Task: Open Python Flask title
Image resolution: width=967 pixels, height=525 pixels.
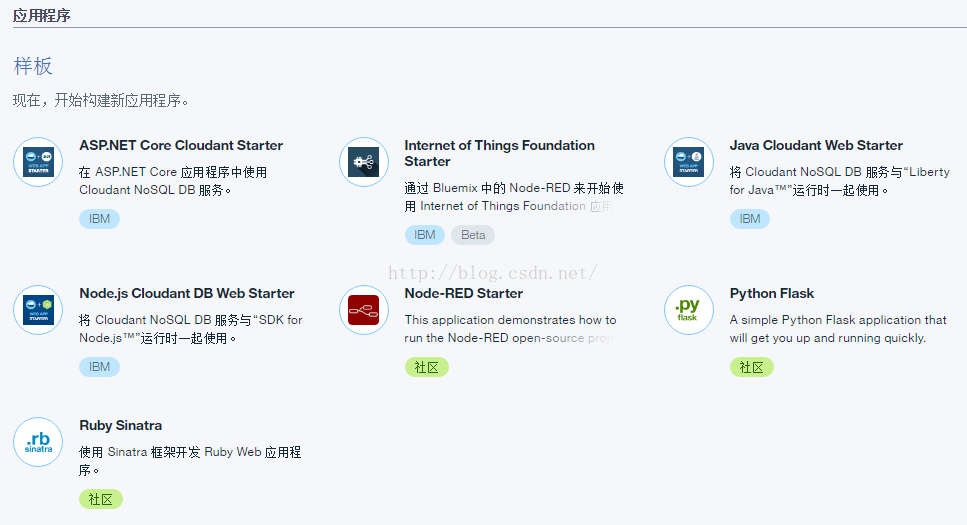Action: point(772,294)
